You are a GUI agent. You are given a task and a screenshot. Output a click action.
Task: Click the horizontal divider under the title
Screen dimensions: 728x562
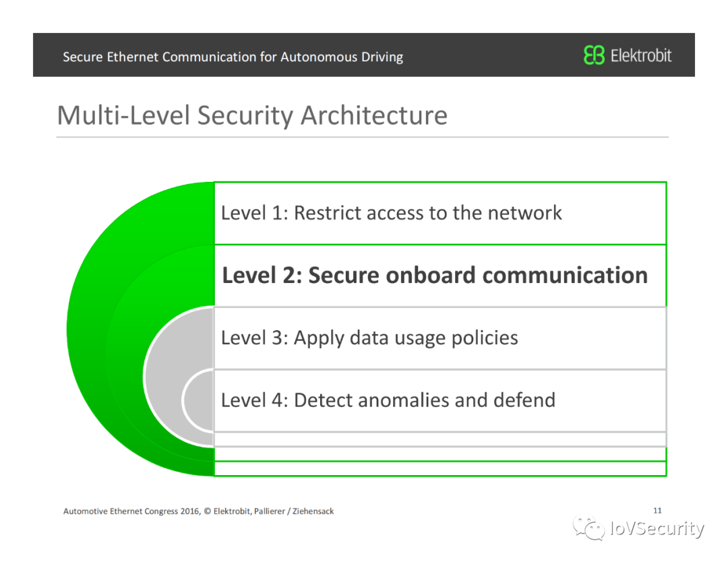[x=362, y=137]
